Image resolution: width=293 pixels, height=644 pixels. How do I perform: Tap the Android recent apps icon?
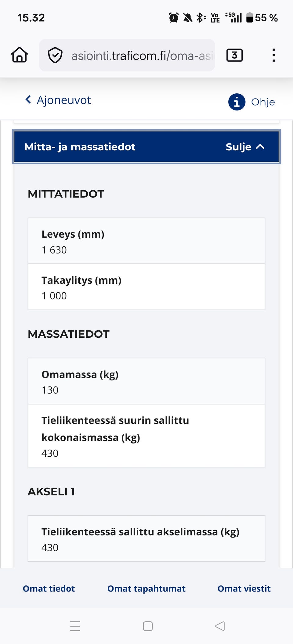(x=75, y=626)
